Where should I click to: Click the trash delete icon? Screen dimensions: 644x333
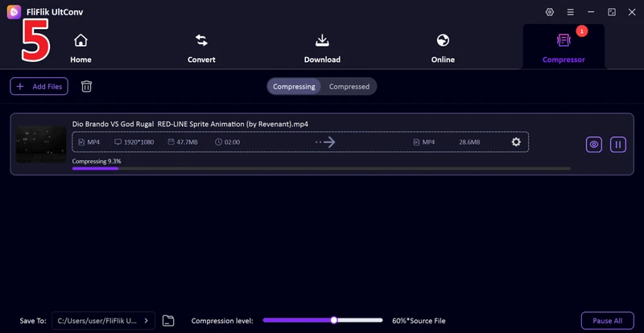point(86,86)
